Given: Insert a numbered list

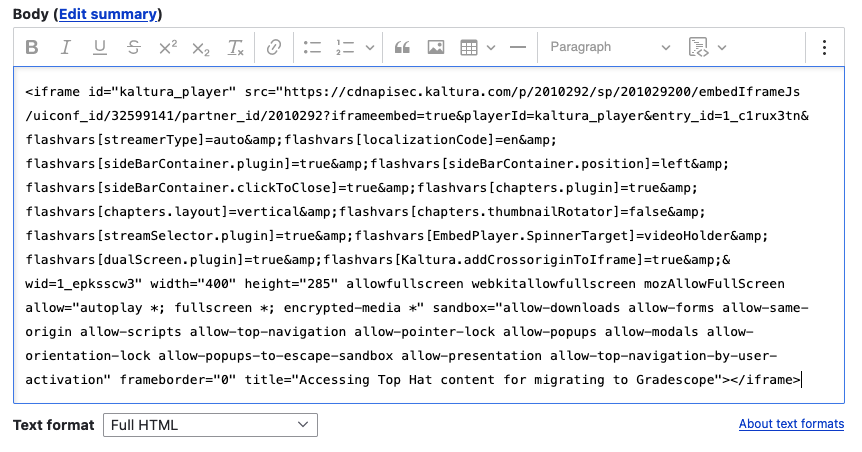Looking at the screenshot, I should coord(345,47).
